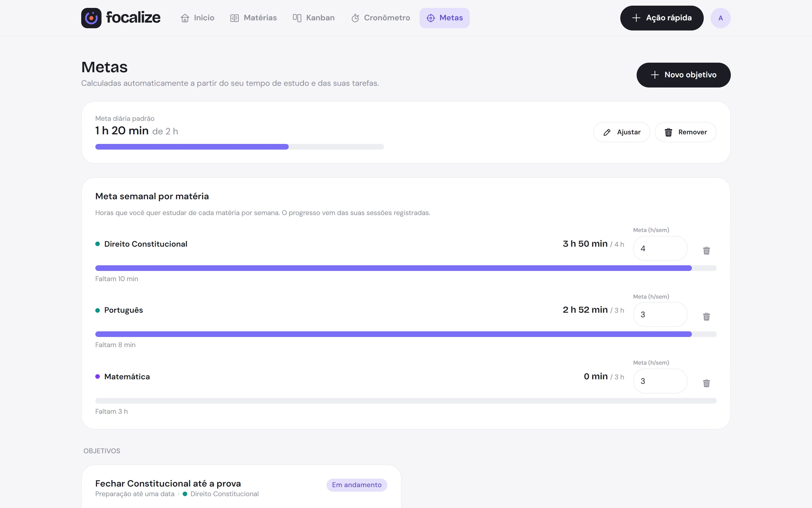Click the Faltam 3 h text
The height and width of the screenshot is (508, 812).
tap(111, 411)
